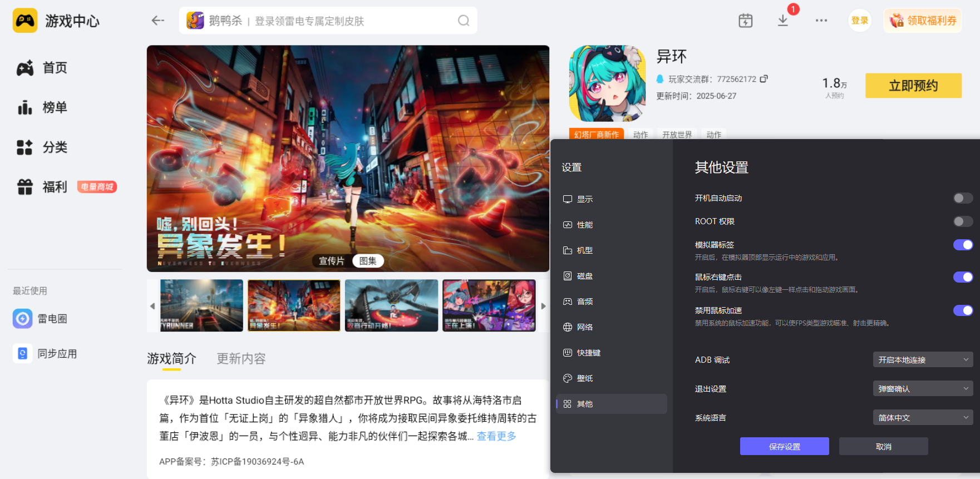Go to 首页 home page
The height and width of the screenshot is (479, 980).
click(x=42, y=68)
